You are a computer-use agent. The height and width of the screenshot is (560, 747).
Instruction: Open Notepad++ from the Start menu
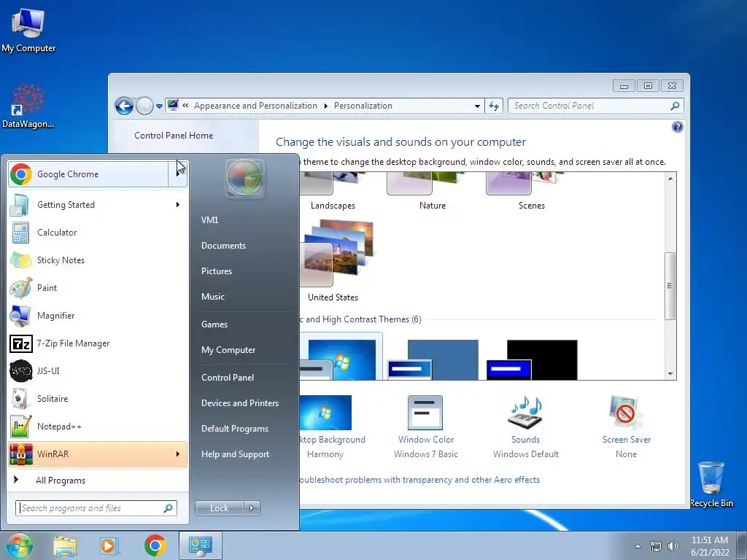point(98,426)
